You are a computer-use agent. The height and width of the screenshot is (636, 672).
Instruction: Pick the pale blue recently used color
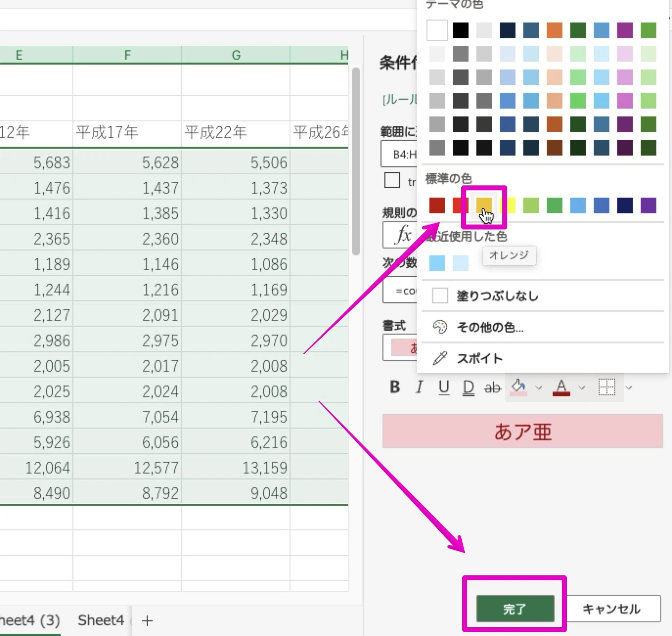point(461,263)
